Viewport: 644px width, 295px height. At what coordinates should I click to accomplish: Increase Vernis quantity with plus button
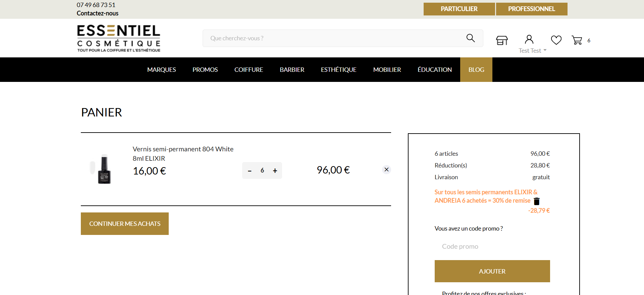point(275,171)
